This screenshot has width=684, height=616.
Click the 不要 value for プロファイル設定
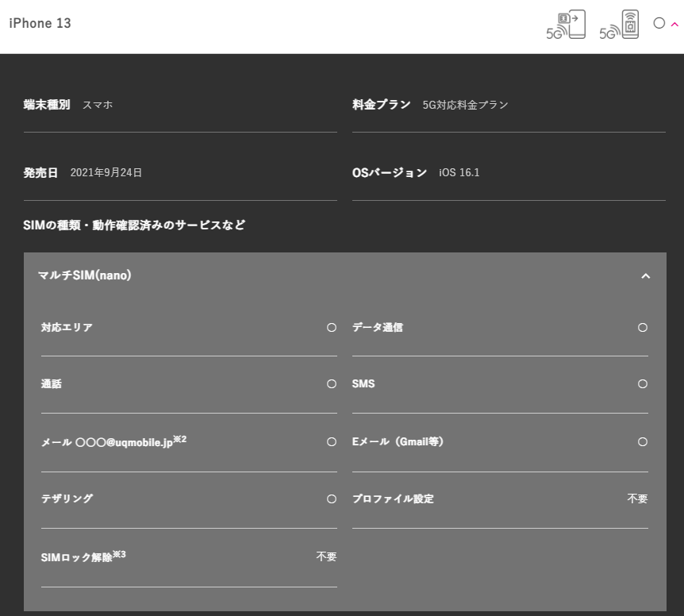click(x=637, y=499)
